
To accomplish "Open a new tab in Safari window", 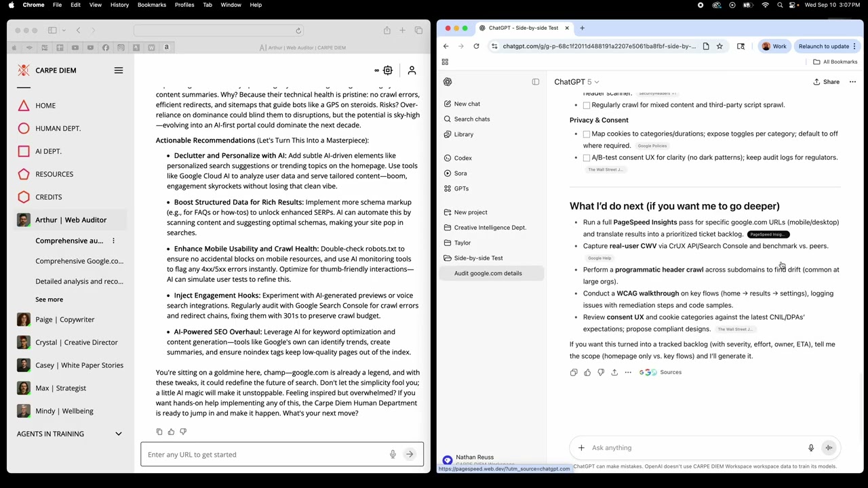I will (x=402, y=30).
